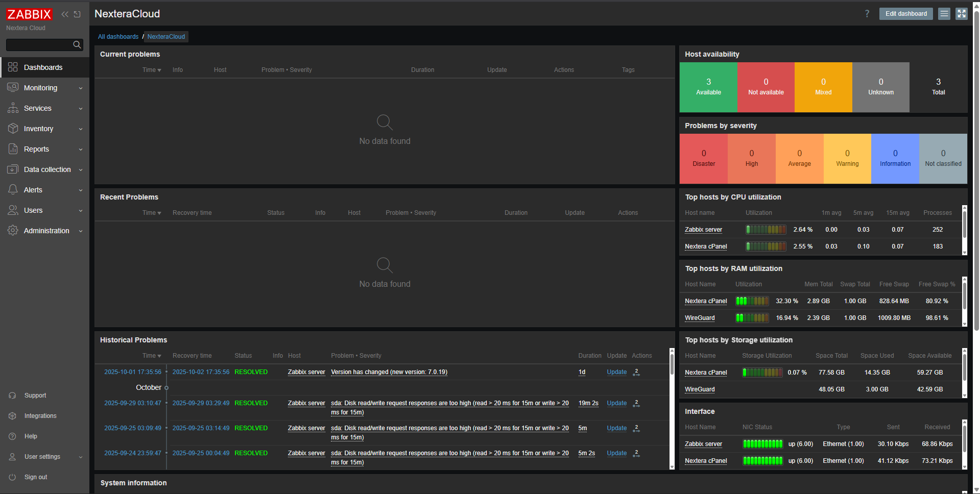Image resolution: width=980 pixels, height=494 pixels.
Task: Click into the sidebar search field
Action: point(39,45)
